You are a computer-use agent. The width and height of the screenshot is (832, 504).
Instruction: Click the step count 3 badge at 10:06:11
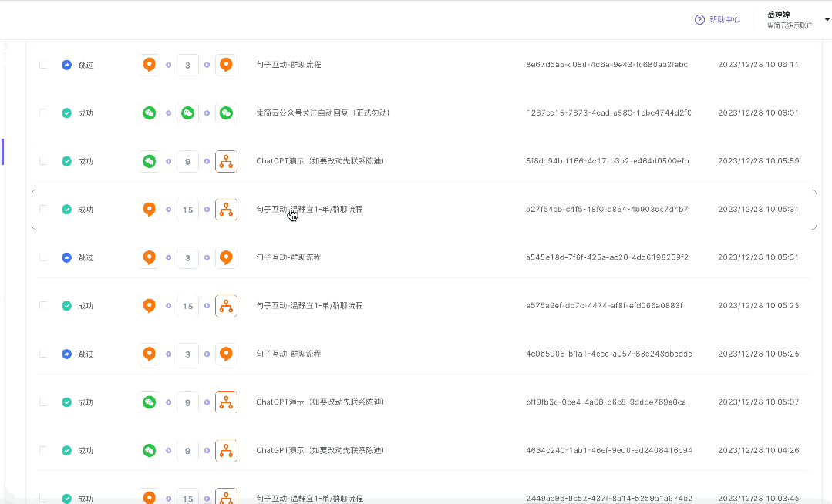(187, 66)
